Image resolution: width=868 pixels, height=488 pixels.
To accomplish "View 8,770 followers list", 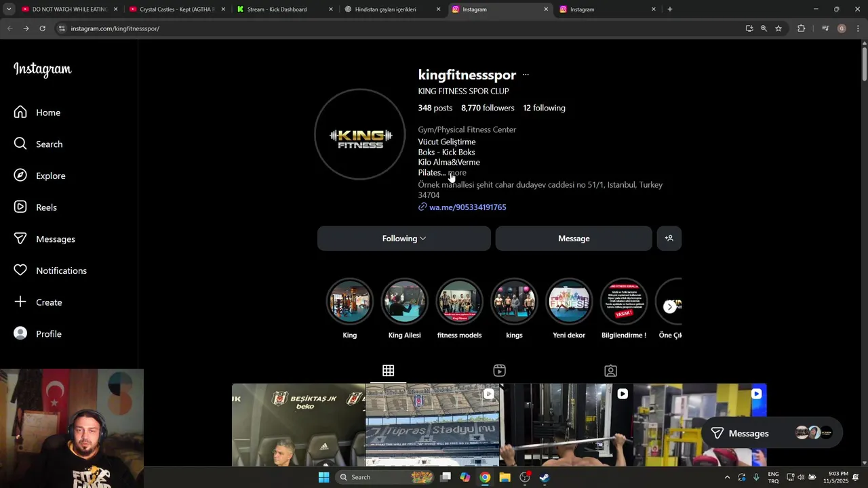I will [x=488, y=108].
